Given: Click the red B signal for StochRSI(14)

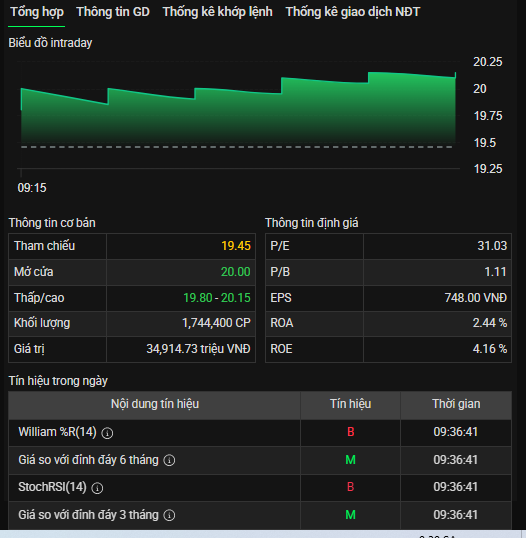Looking at the screenshot, I should point(350,487).
